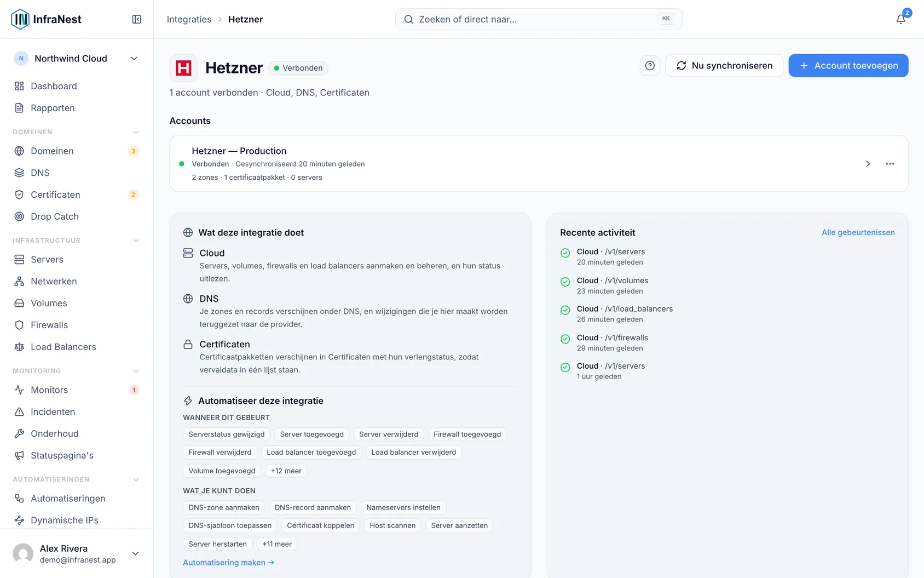Open the notifications bell
The height and width of the screenshot is (578, 924).
pos(900,19)
